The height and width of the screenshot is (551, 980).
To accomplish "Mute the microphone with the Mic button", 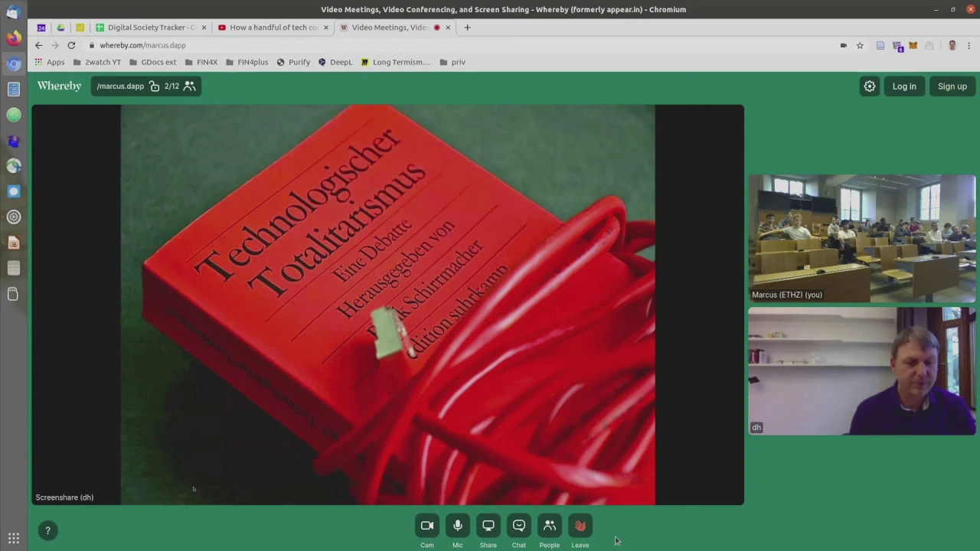I will click(x=458, y=526).
